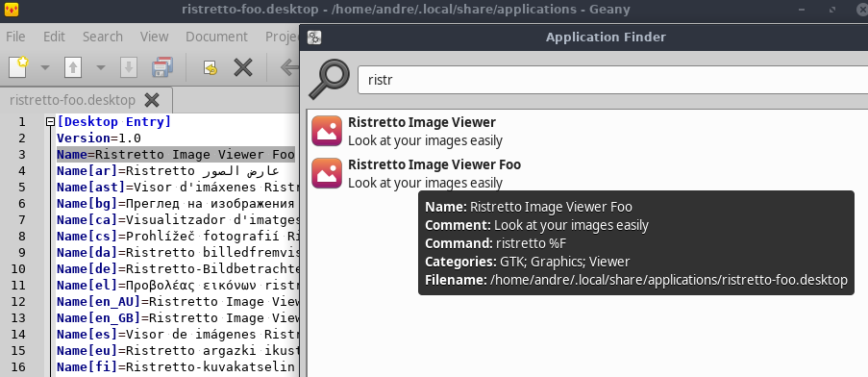Image resolution: width=868 pixels, height=377 pixels.
Task: Click the magnifying glass icon in Application Finder
Action: pos(330,80)
